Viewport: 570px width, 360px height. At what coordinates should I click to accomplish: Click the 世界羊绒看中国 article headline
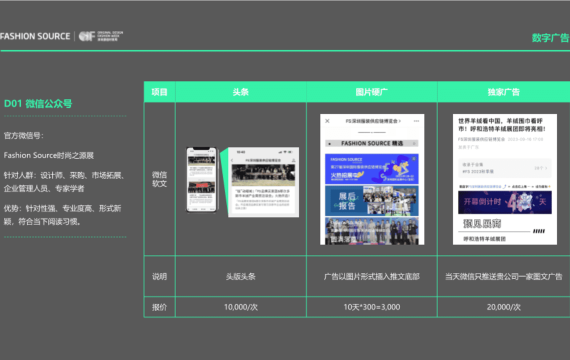tap(502, 125)
